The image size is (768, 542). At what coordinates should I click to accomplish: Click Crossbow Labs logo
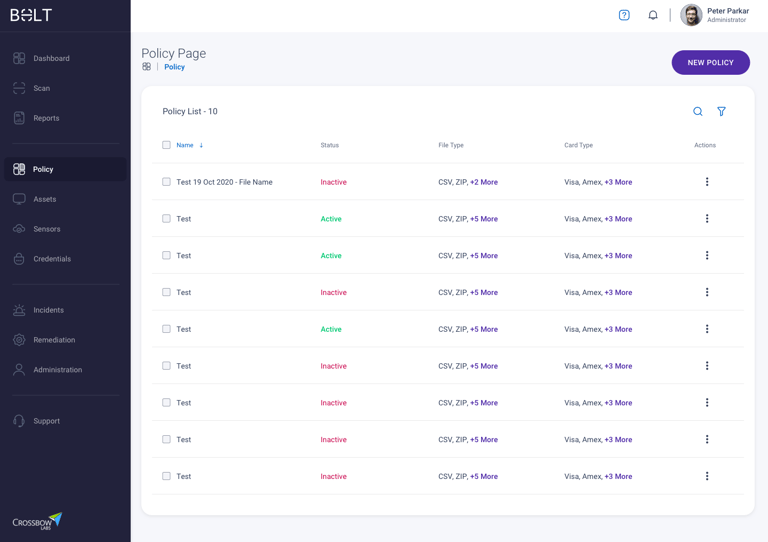[37, 521]
